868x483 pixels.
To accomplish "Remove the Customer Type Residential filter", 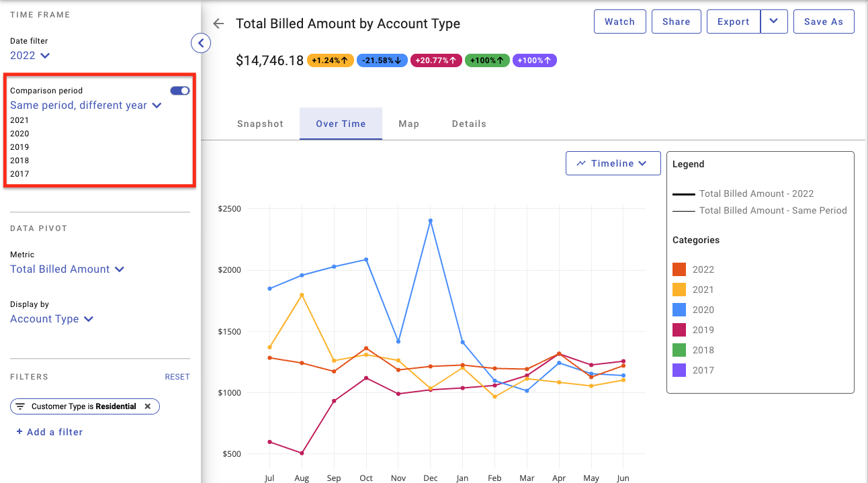I will tap(148, 406).
